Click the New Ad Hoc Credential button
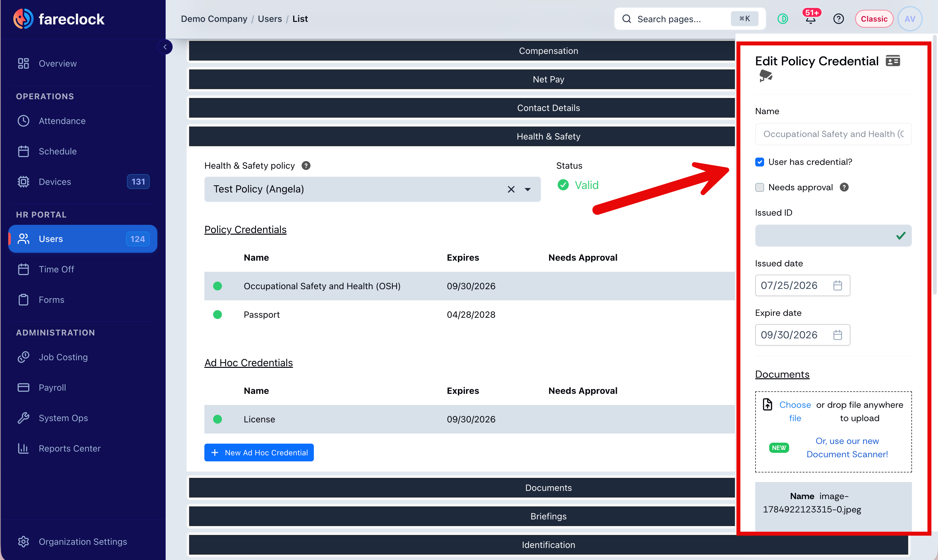 coord(259,453)
